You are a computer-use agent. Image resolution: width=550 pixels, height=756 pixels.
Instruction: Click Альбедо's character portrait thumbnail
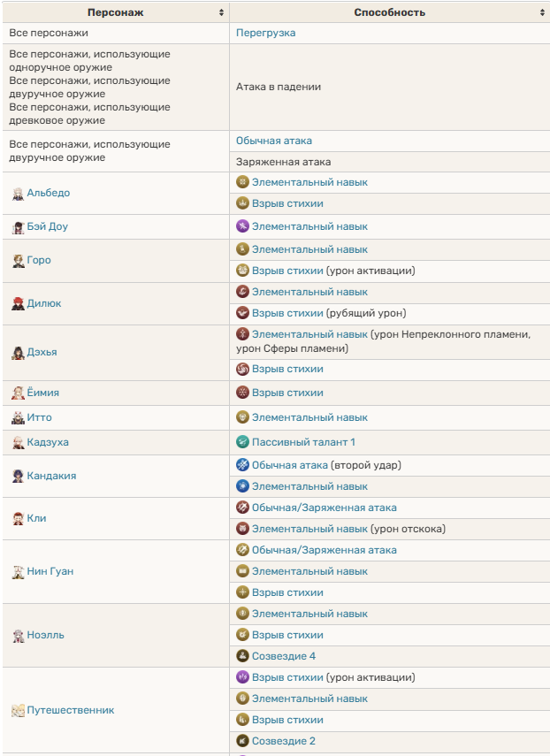pos(18,194)
